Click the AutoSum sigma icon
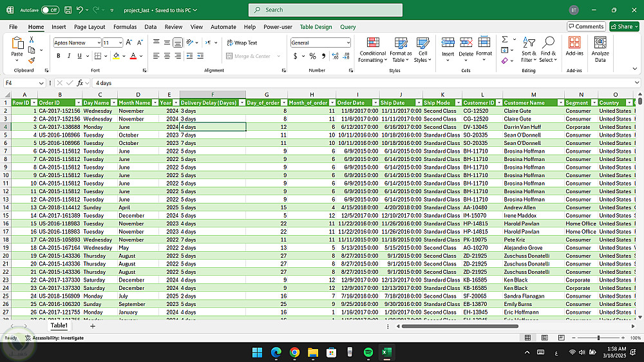The image size is (644, 362). click(x=505, y=39)
